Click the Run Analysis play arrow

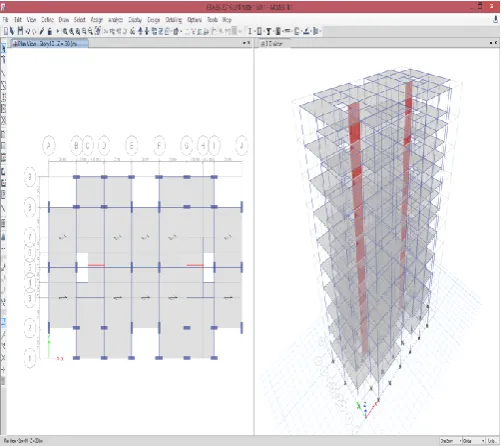click(58, 31)
